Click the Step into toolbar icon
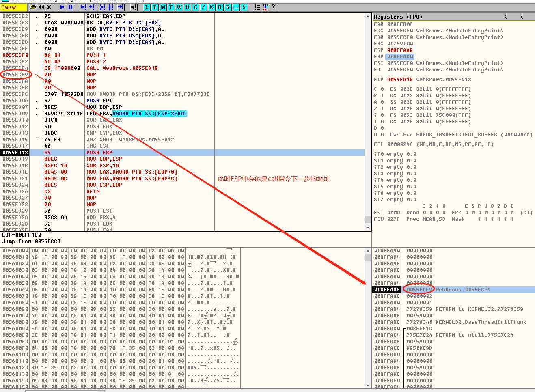This screenshot has height=392, width=535. 83,7
